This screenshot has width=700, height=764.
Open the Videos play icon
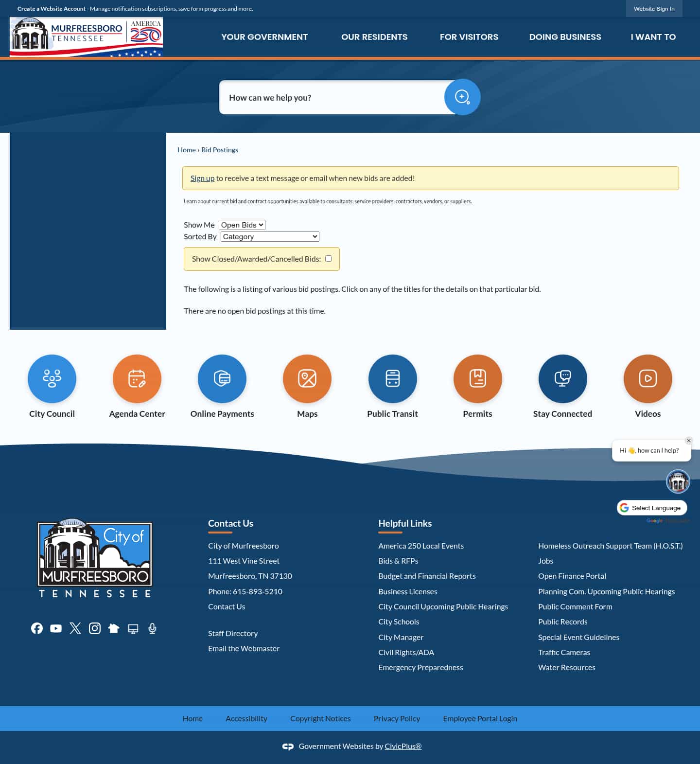tap(648, 378)
